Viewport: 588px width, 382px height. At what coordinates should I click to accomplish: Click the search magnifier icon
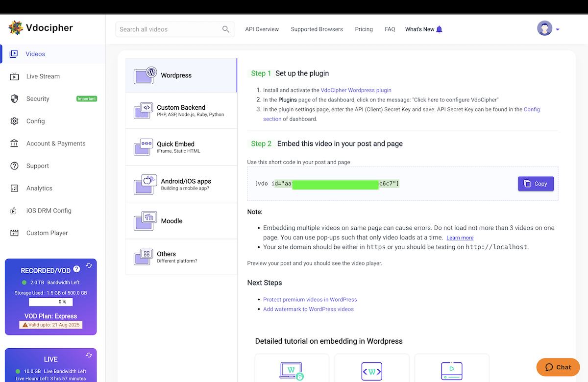tap(226, 29)
